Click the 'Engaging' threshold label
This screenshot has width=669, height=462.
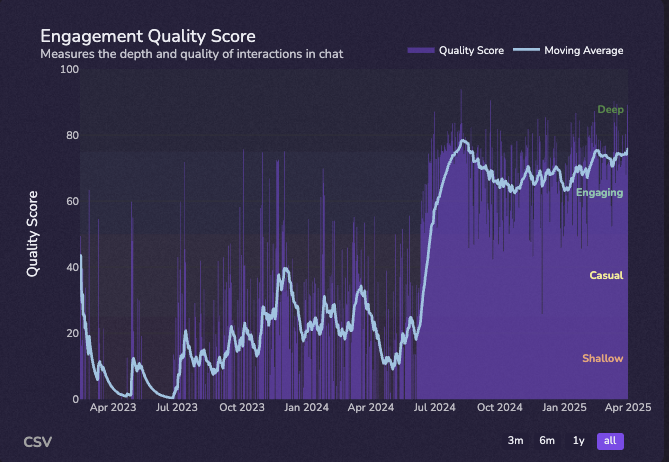pos(599,193)
